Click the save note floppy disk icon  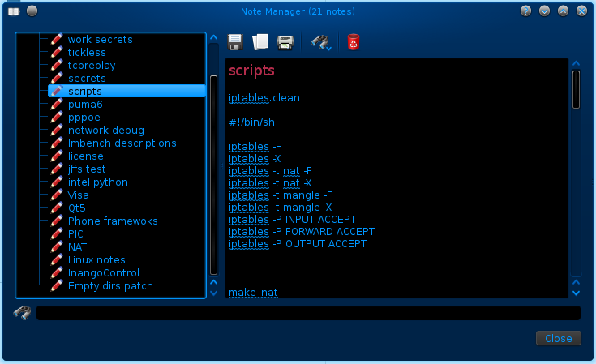coord(235,42)
